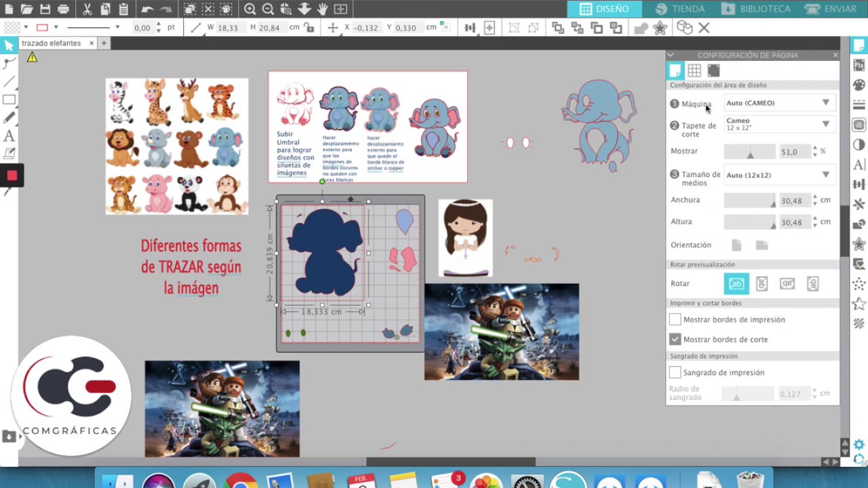Select the first Rotar preview option

point(736,284)
